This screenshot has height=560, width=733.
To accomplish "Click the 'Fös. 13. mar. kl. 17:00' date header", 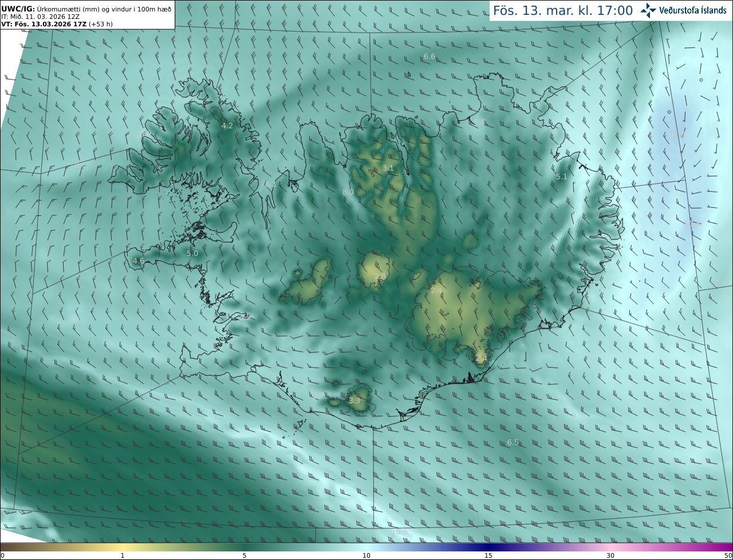I will pos(563,10).
